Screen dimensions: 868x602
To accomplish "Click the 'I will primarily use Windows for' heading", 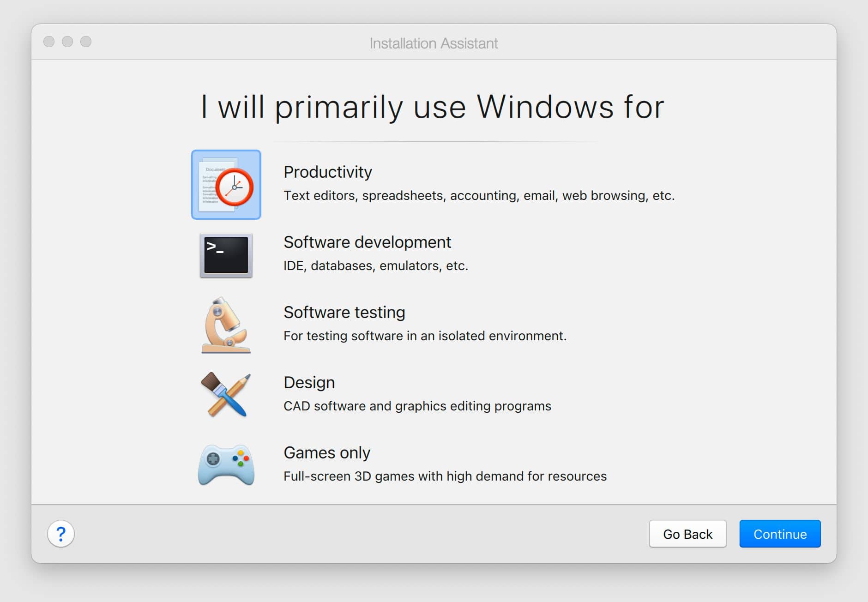I will coord(433,107).
